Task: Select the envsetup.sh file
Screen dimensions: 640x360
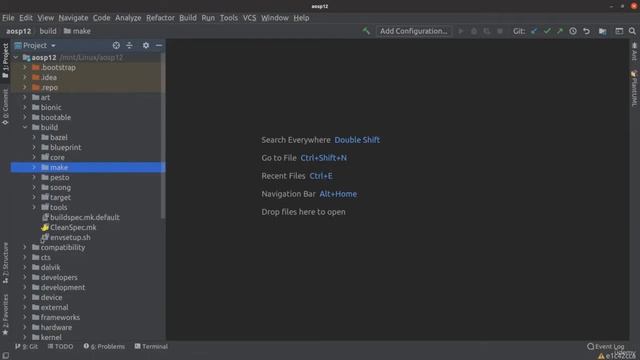Action: (70, 237)
